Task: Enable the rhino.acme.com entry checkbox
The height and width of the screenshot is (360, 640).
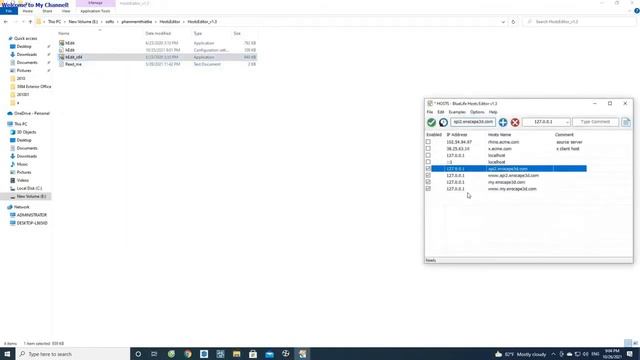Action: (428, 142)
